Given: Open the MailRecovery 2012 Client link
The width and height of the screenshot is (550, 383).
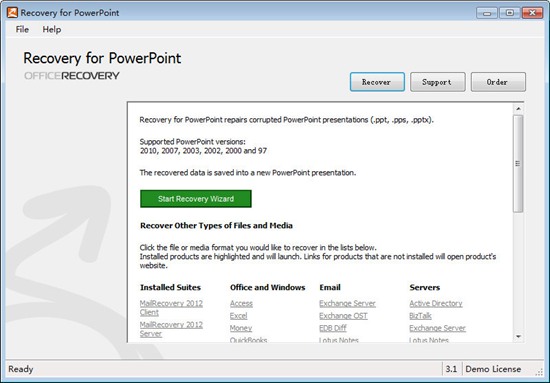Looking at the screenshot, I should click(171, 308).
